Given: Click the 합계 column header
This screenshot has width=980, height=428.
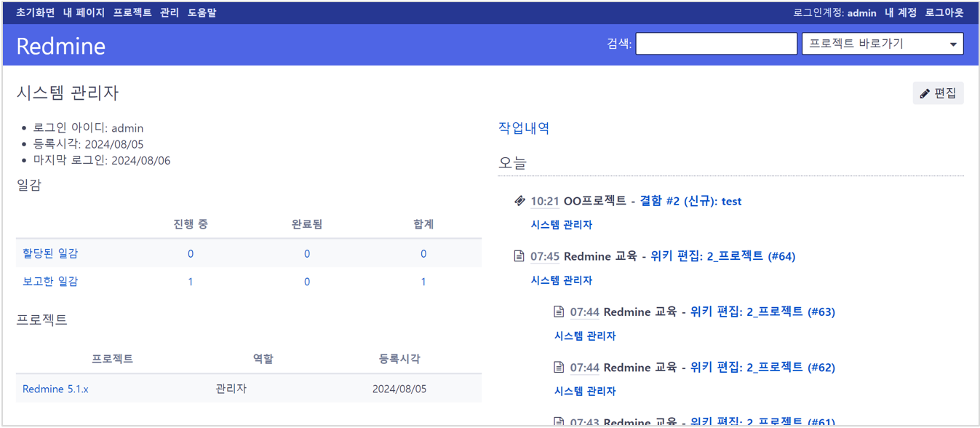Looking at the screenshot, I should 423,224.
